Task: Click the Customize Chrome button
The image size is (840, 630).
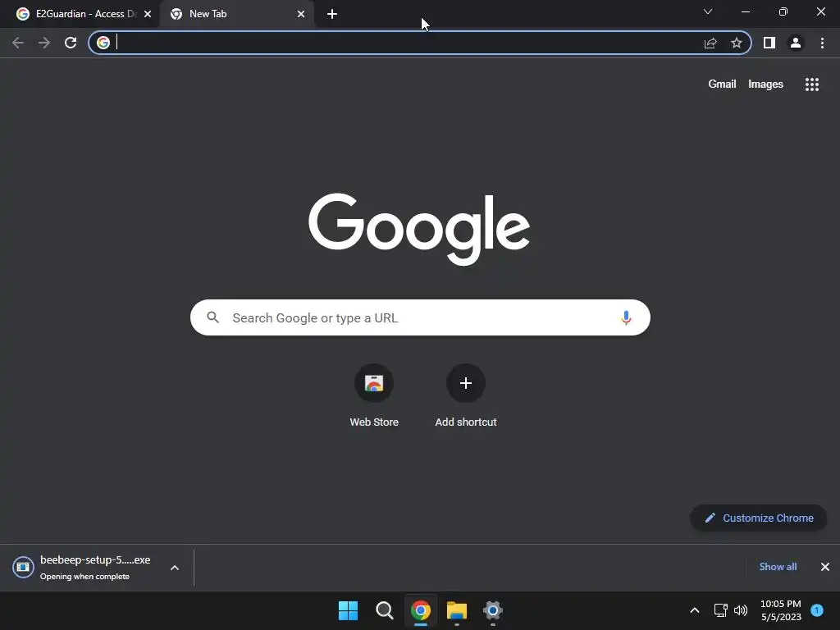Action: pyautogui.click(x=759, y=518)
